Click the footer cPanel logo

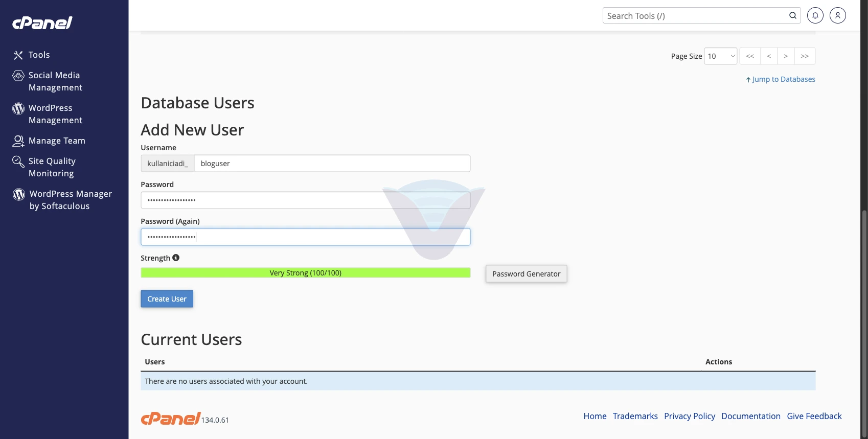[x=171, y=418]
